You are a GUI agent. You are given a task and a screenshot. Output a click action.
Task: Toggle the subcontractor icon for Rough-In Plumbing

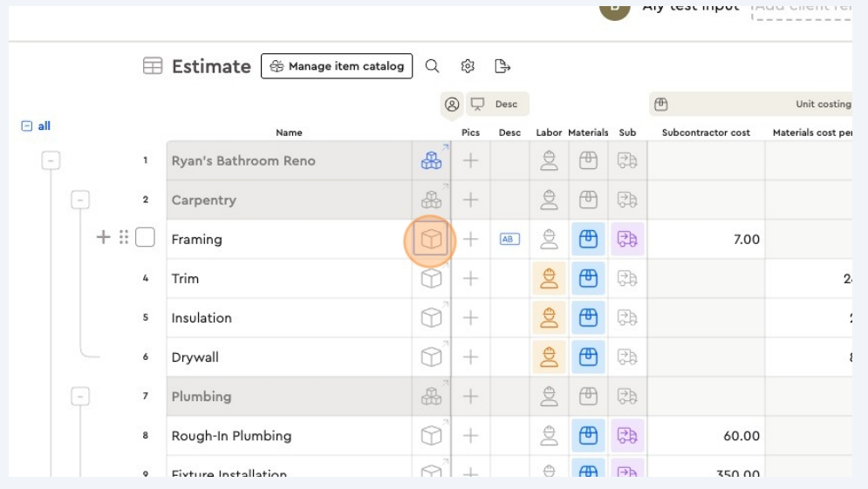(x=626, y=436)
